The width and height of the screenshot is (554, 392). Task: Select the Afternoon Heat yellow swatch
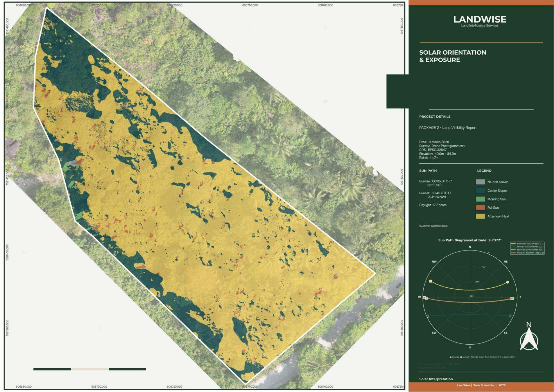point(480,216)
